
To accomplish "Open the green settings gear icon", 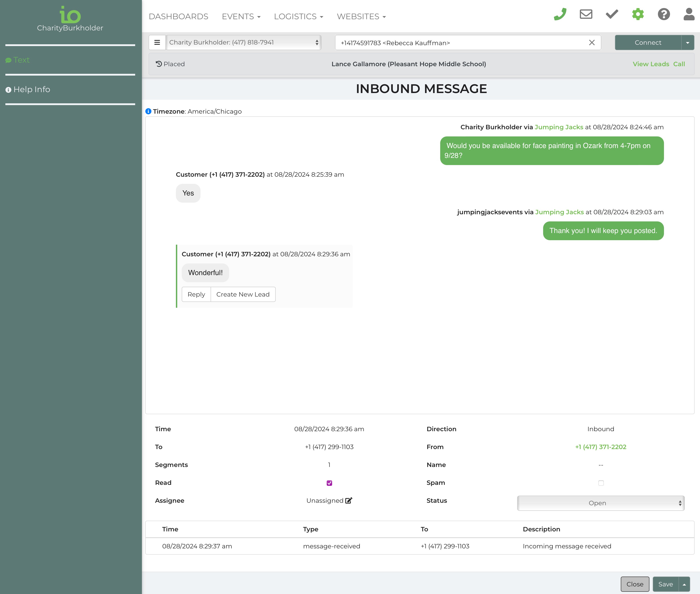I will (x=638, y=14).
